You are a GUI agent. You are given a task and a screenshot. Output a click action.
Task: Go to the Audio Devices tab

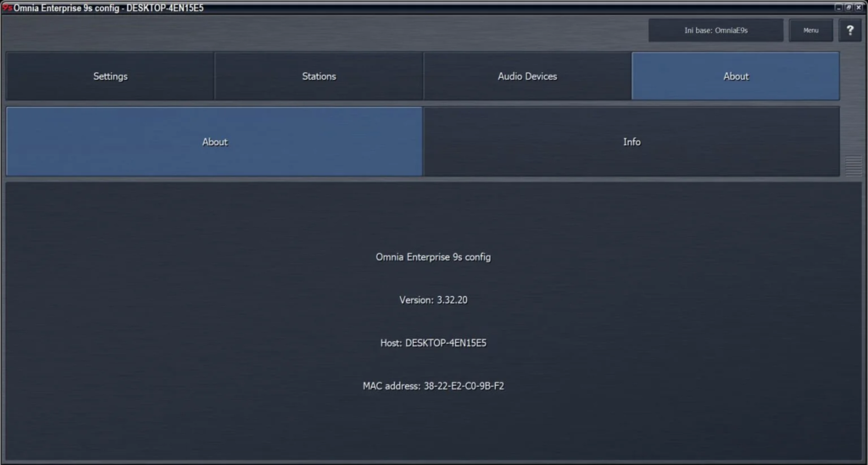[527, 76]
